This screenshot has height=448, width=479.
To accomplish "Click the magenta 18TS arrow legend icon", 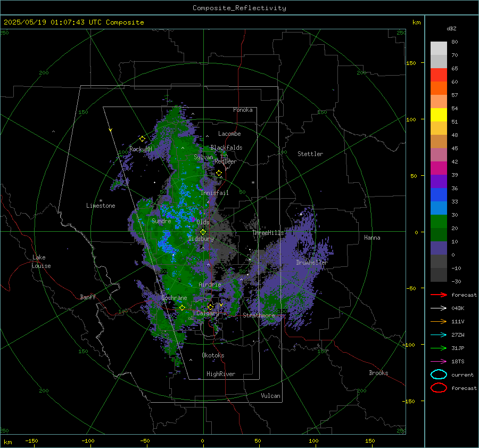I will tap(439, 362).
